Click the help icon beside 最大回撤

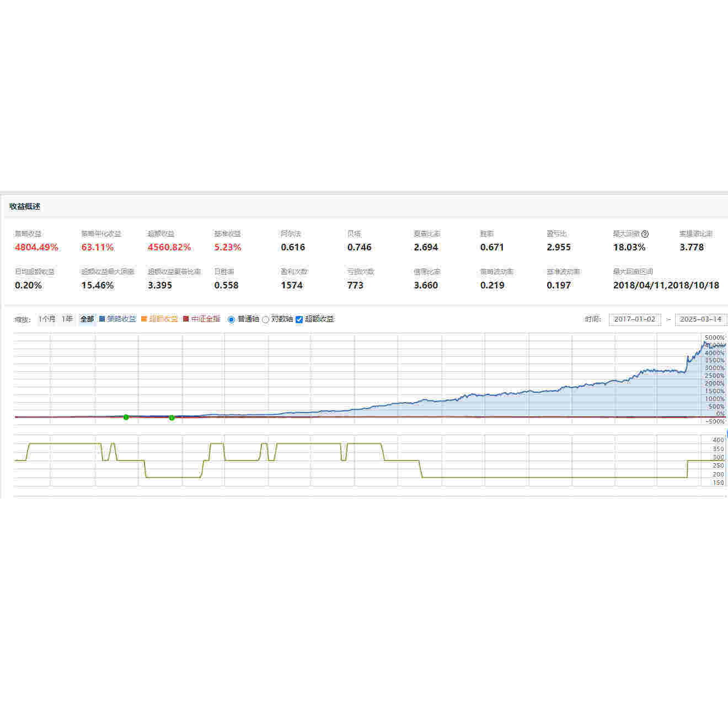[645, 234]
